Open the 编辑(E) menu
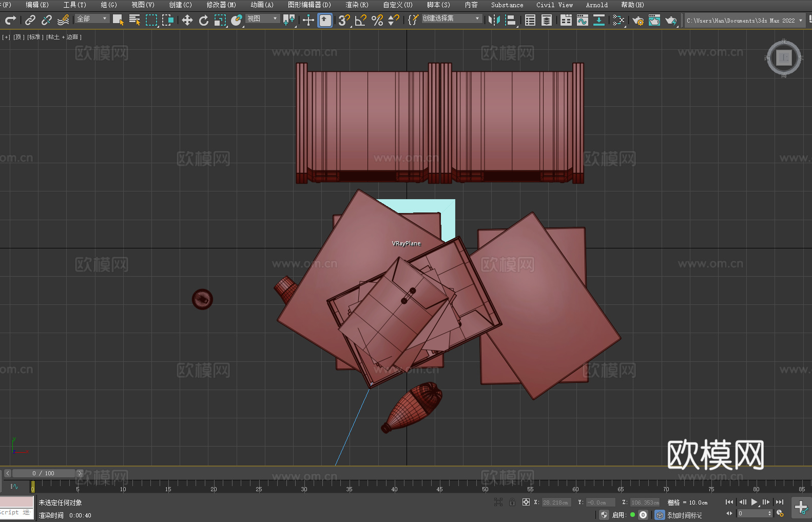812x522 pixels. [x=37, y=5]
